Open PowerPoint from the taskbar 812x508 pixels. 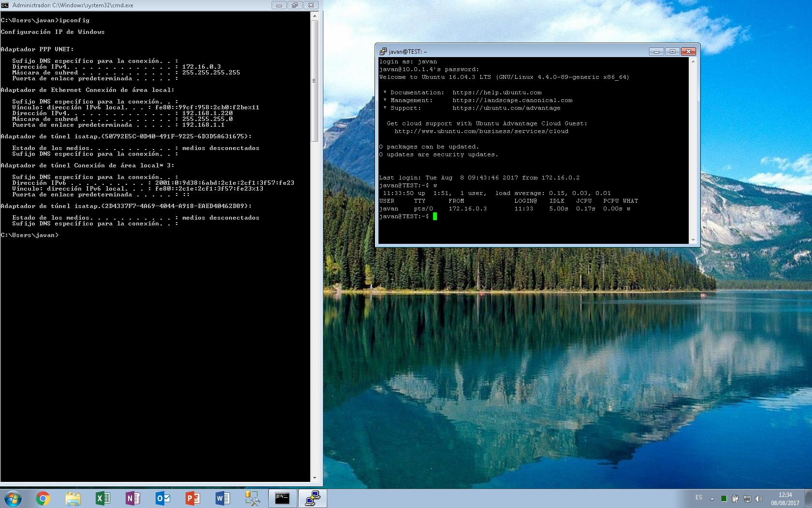click(193, 498)
